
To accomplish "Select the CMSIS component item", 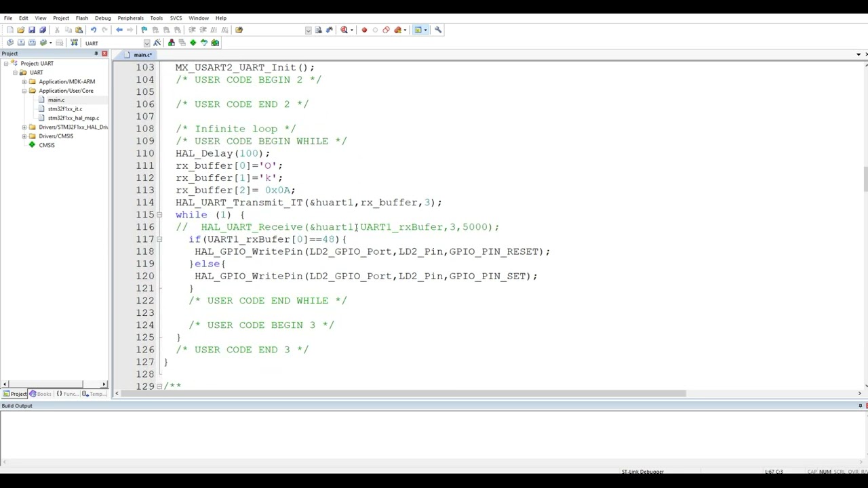I will tap(47, 145).
